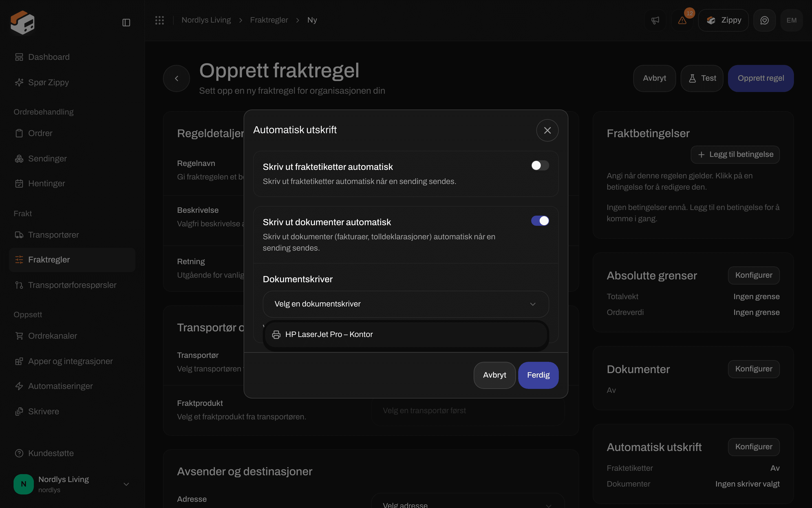
Task: Click Opprett regel button
Action: [x=761, y=78]
